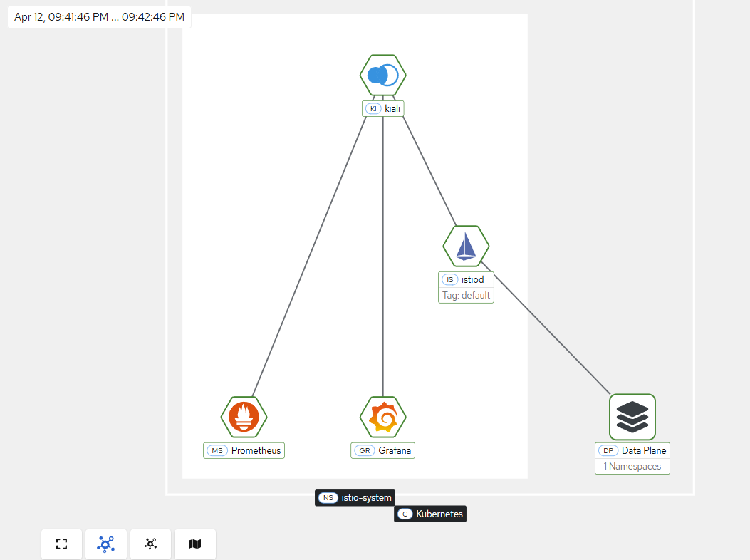Click the fit-to-screen toolbar button
The height and width of the screenshot is (560, 750).
coord(62,544)
